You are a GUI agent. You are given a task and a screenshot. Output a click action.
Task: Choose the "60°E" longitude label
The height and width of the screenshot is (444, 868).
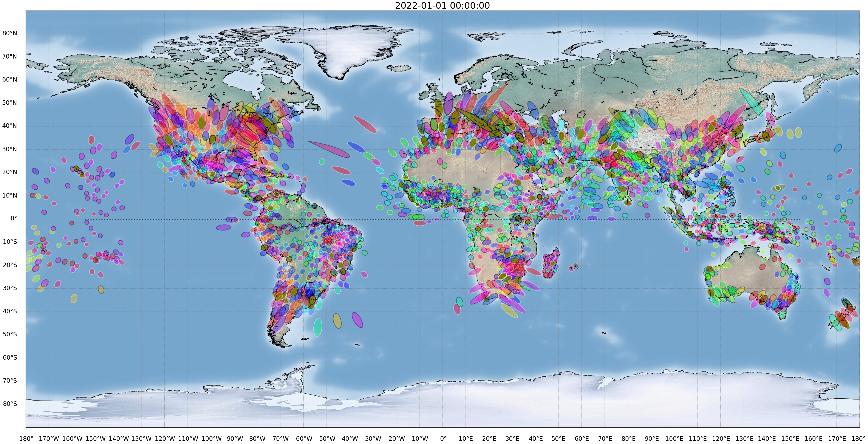pyautogui.click(x=582, y=439)
